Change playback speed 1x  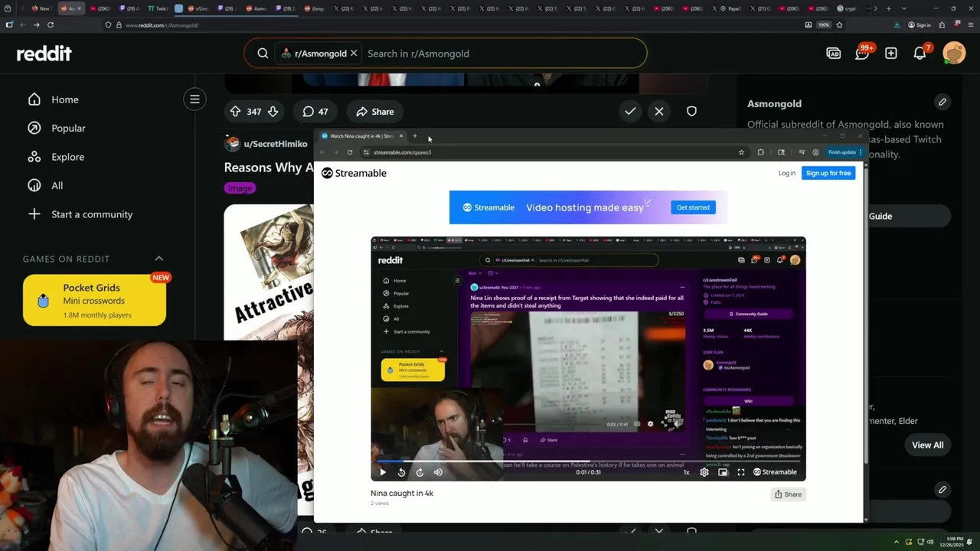(x=686, y=472)
